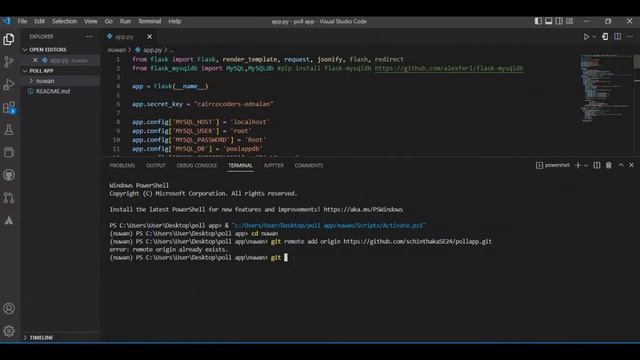Viewport: 640px width, 360px height.
Task: Switch to the Jupyter tab
Action: pyautogui.click(x=273, y=165)
